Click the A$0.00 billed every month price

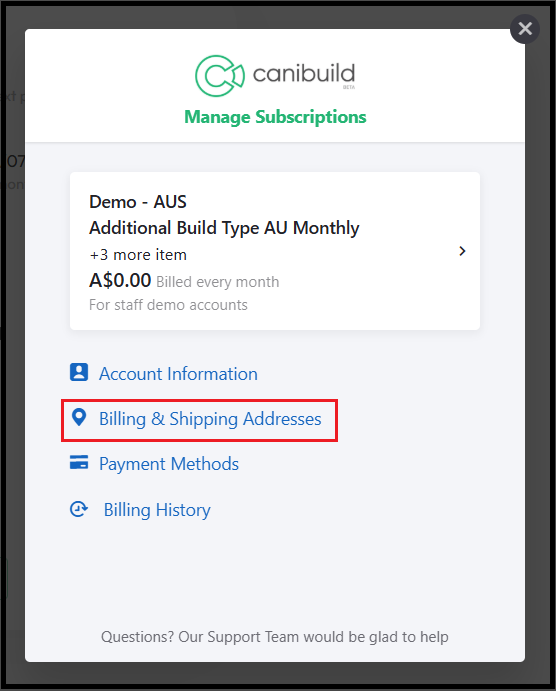(x=184, y=281)
